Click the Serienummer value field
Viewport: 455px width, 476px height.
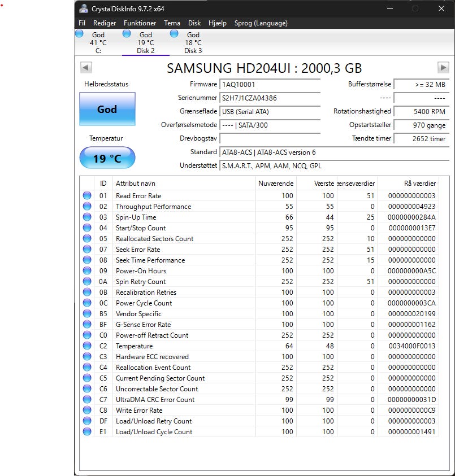(270, 98)
